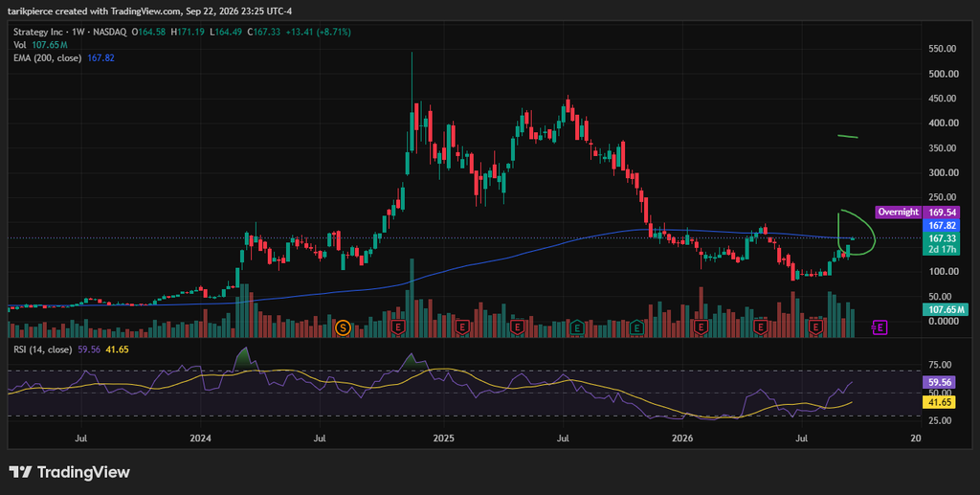980x495 pixels.
Task: Click the close value C167.33
Action: point(265,32)
